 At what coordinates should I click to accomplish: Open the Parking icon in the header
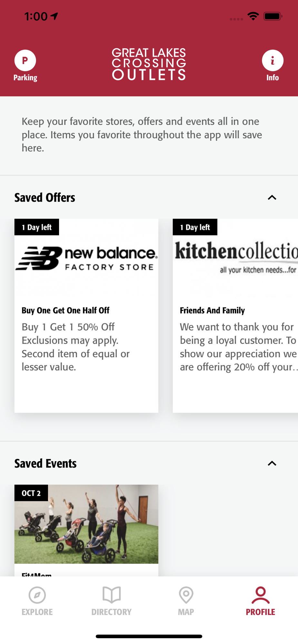(x=25, y=61)
